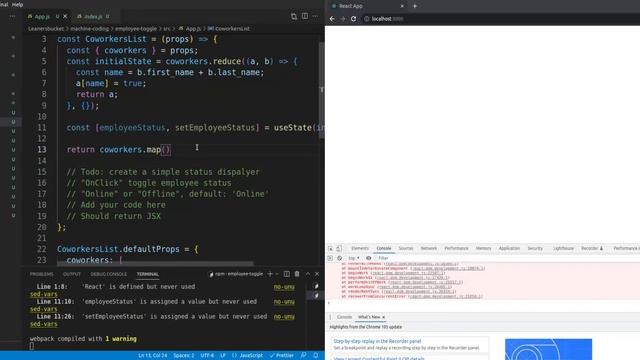Open the Help menu in VS Code
Viewport: 640px width, 360px height.
click(17, 4)
